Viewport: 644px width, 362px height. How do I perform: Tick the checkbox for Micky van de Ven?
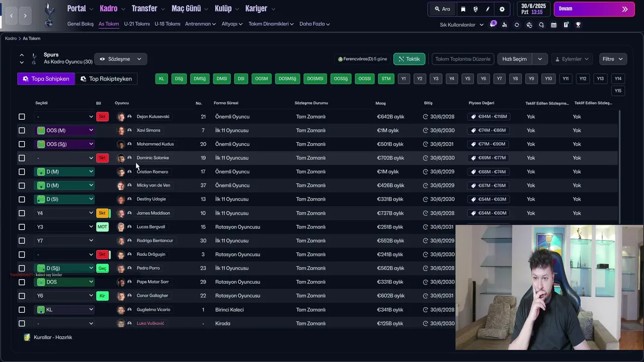pyautogui.click(x=22, y=186)
